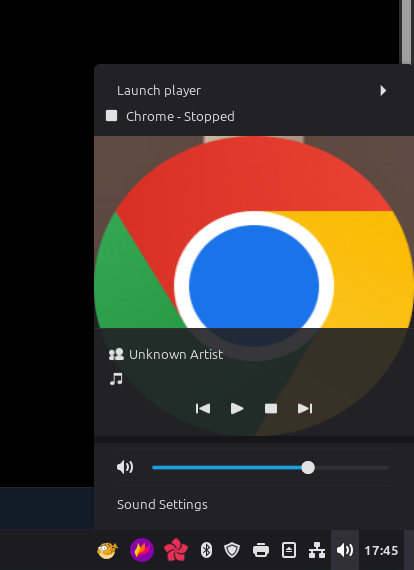Open the pufferfish application tray icon
The image size is (414, 570).
coord(108,550)
